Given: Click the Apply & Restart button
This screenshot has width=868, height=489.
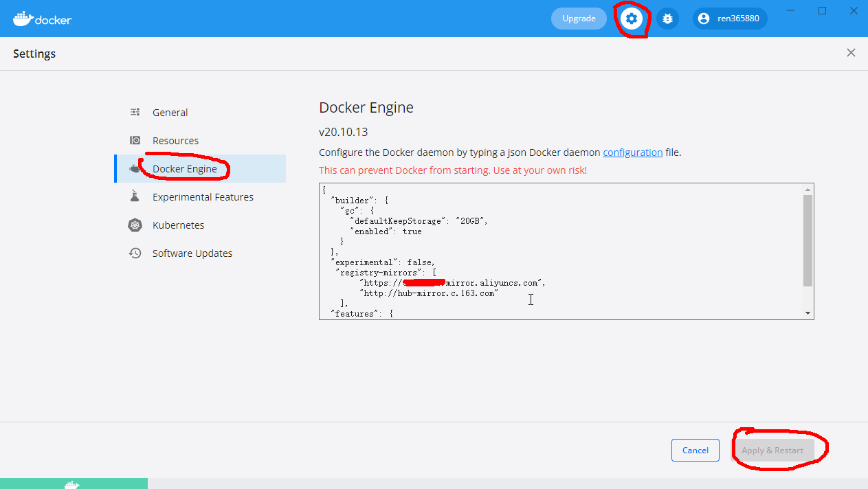Looking at the screenshot, I should point(772,450).
